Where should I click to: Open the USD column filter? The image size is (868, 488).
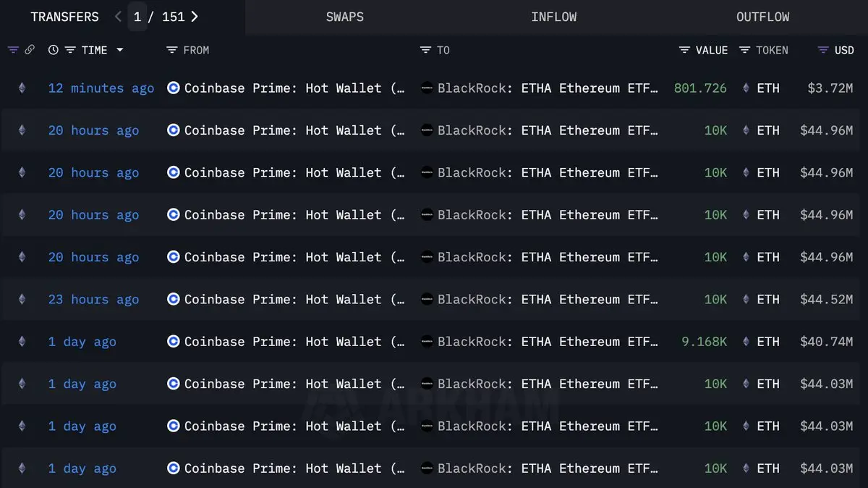coord(823,50)
